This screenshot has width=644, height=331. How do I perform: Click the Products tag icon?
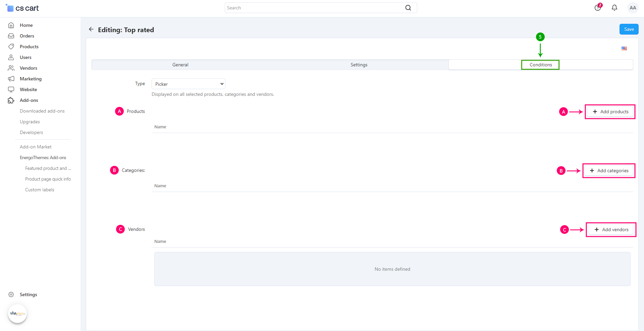pos(11,47)
